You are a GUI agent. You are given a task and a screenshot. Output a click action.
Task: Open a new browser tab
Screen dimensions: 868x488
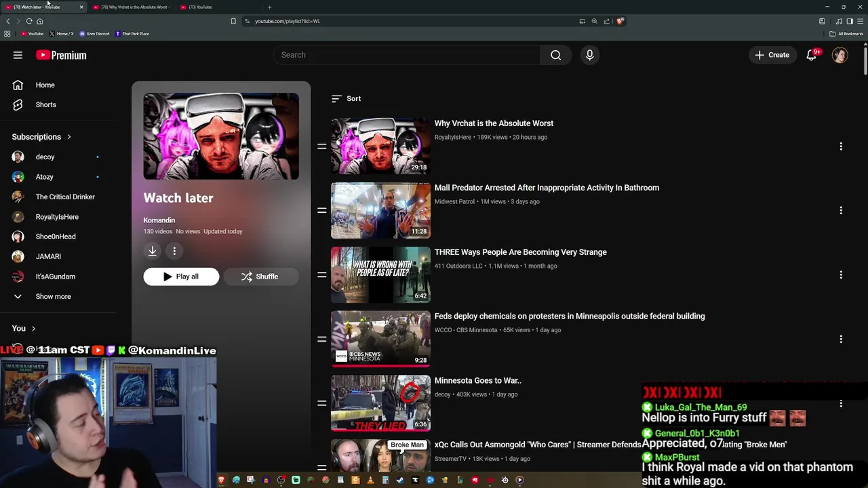click(x=269, y=7)
